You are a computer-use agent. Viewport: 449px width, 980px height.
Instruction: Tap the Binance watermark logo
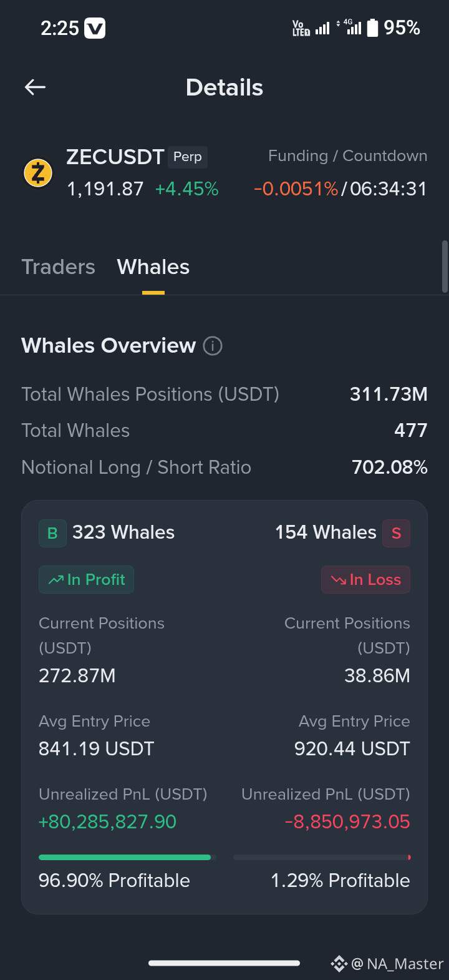[339, 964]
